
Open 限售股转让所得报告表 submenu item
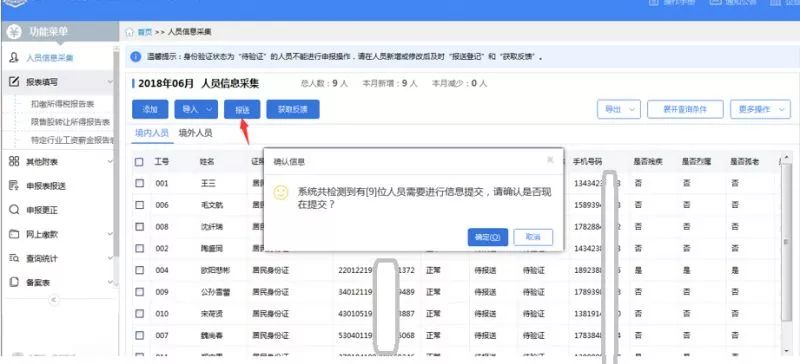pyautogui.click(x=70, y=122)
